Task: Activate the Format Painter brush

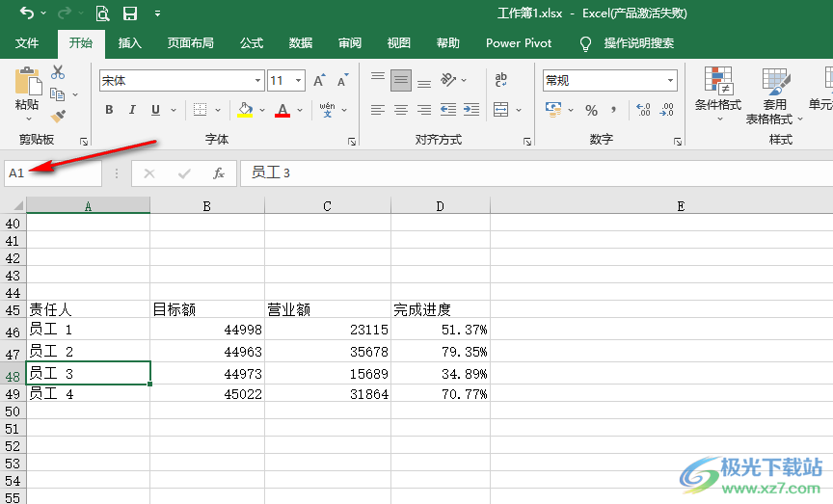Action: (x=58, y=116)
